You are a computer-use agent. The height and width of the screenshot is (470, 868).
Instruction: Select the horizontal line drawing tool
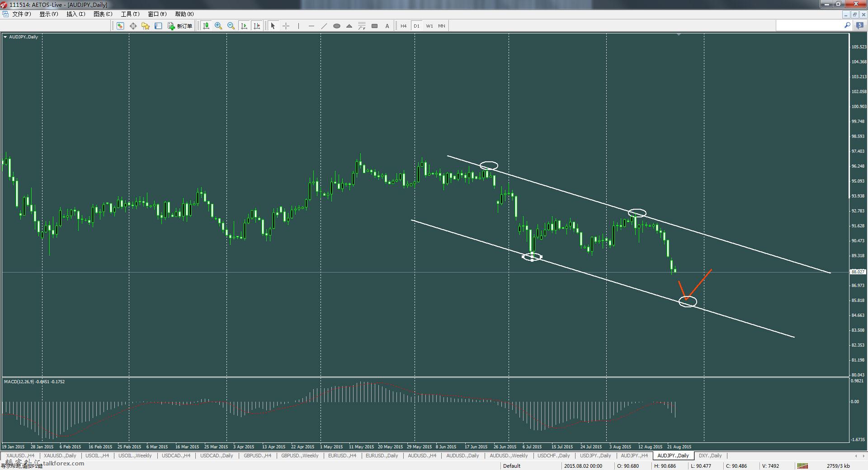click(x=311, y=26)
